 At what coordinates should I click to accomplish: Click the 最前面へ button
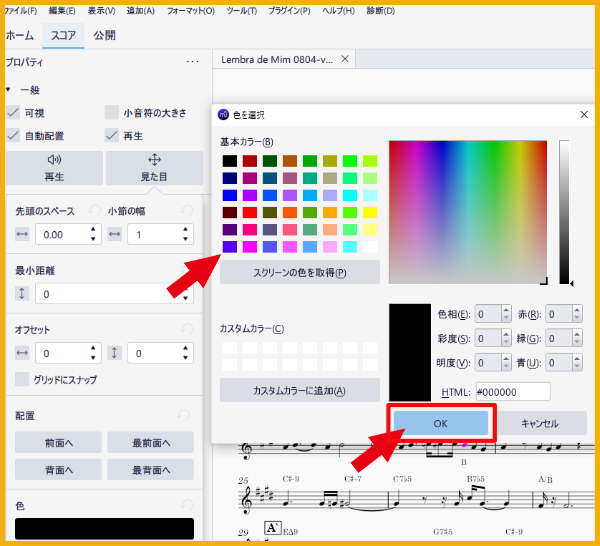tap(151, 443)
